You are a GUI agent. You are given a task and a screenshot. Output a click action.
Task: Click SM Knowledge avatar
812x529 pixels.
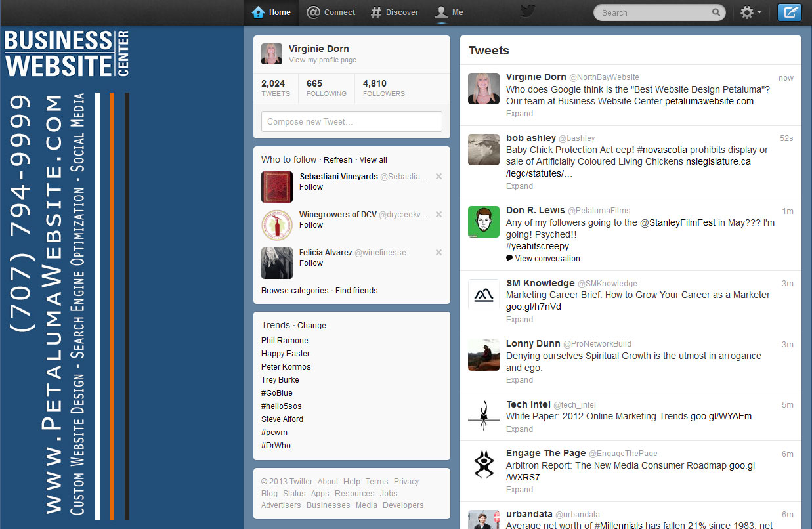coord(484,295)
